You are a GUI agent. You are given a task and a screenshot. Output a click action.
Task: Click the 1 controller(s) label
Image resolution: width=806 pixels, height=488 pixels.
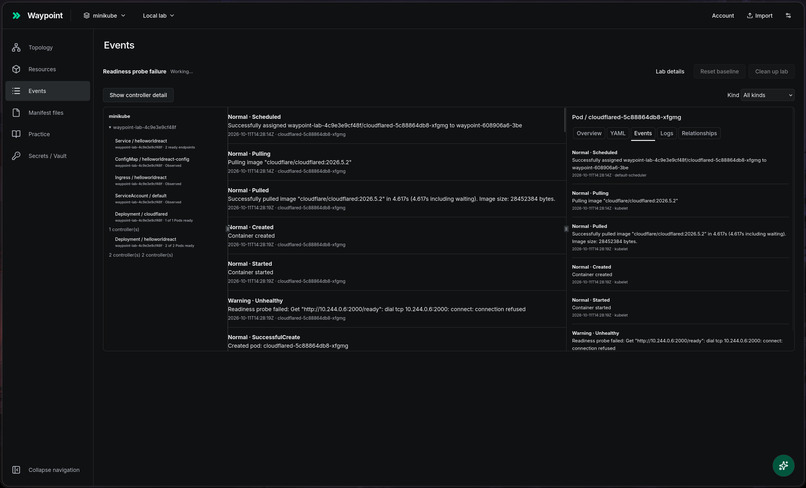[124, 229]
